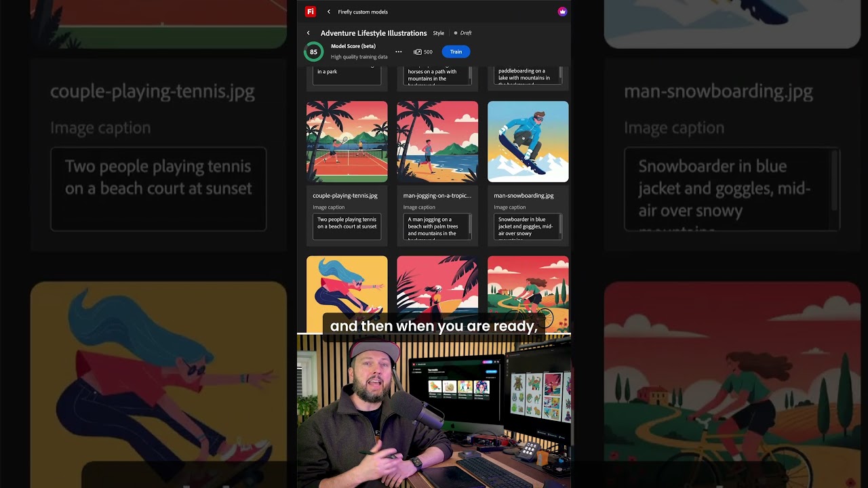Open the premium crown profile icon

[x=562, y=12]
